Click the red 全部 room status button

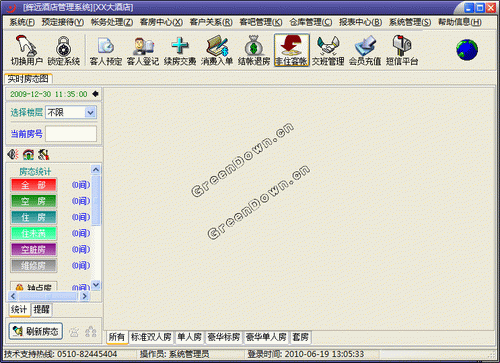coord(34,185)
